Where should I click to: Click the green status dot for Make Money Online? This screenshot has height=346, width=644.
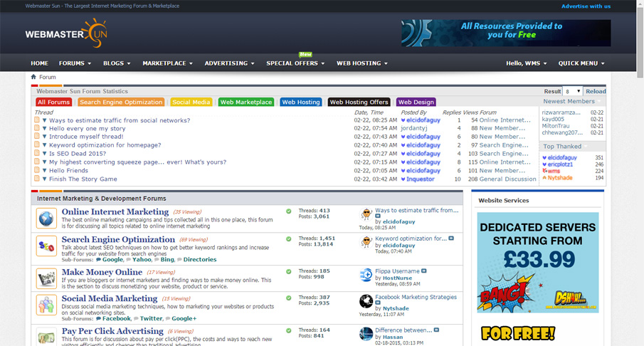coord(289,272)
